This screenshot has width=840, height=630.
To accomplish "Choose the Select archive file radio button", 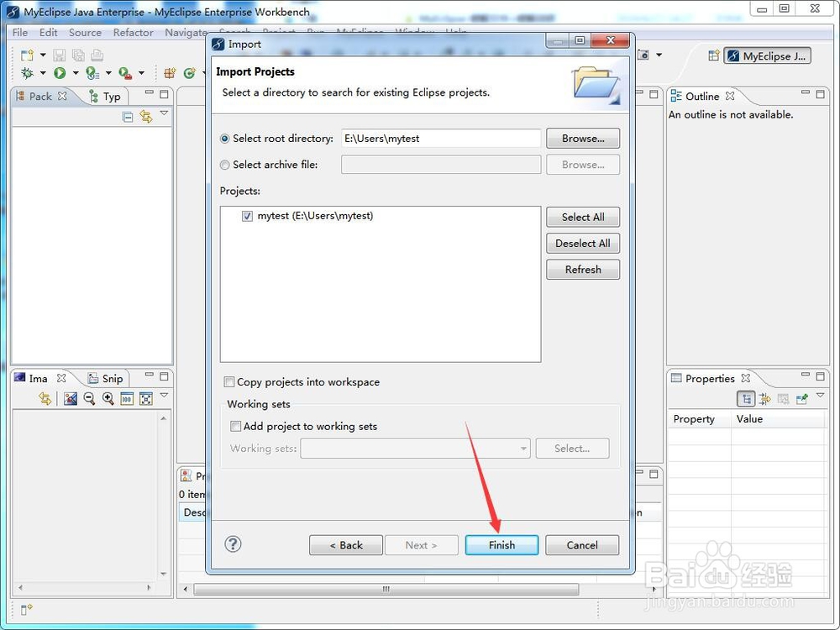I will pyautogui.click(x=225, y=165).
